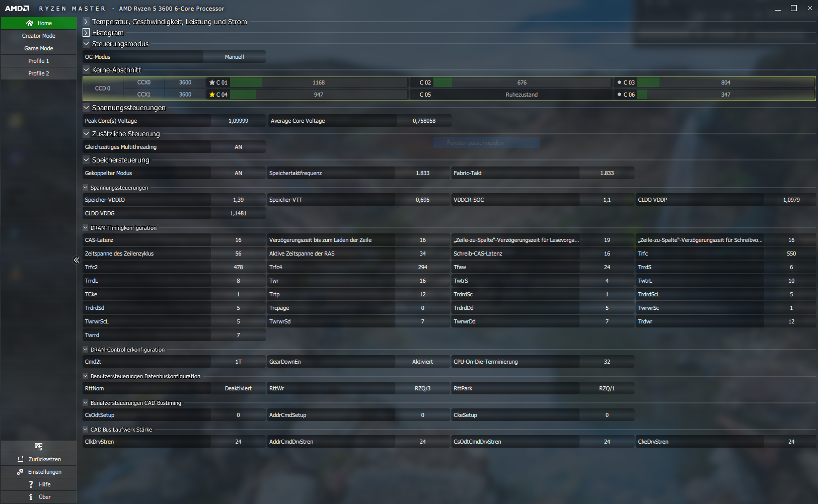
Task: Expand the Histogram section
Action: click(x=86, y=33)
